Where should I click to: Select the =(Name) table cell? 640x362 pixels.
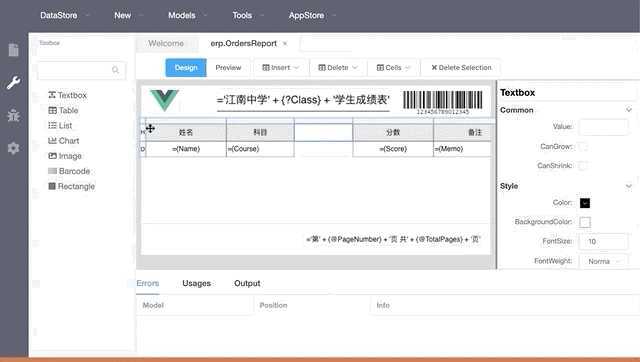click(186, 149)
